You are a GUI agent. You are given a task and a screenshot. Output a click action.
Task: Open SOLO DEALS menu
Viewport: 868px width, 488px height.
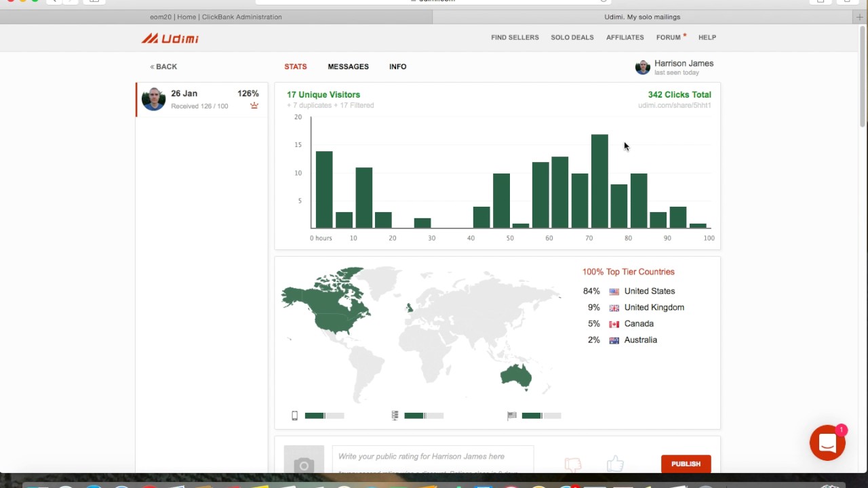coord(572,37)
